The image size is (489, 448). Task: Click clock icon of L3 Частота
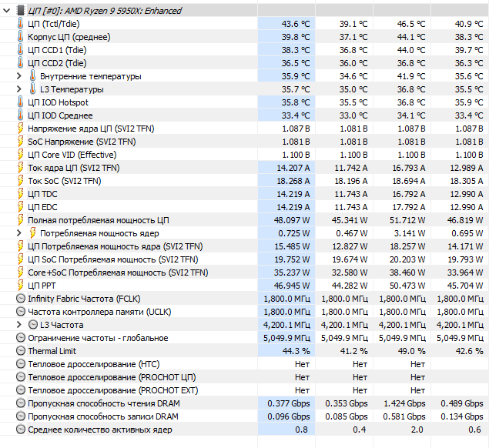pyautogui.click(x=33, y=325)
